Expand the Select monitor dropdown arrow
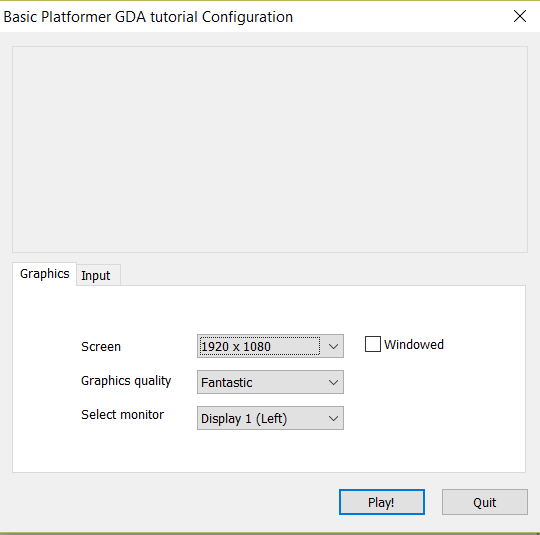This screenshot has height=535, width=540. click(x=333, y=418)
